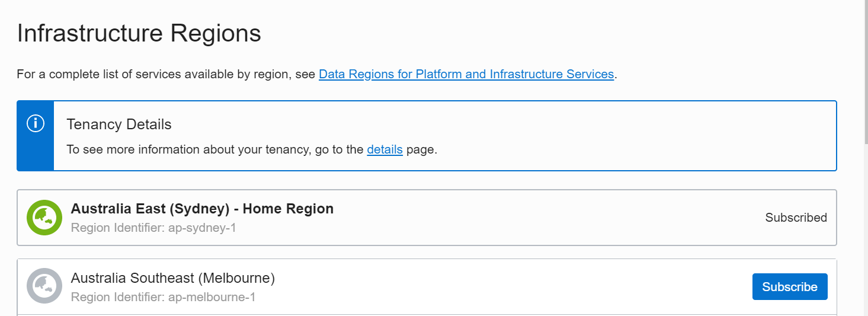Click empty area of the Sydney region card
This screenshot has width=868, height=316.
tap(533, 218)
